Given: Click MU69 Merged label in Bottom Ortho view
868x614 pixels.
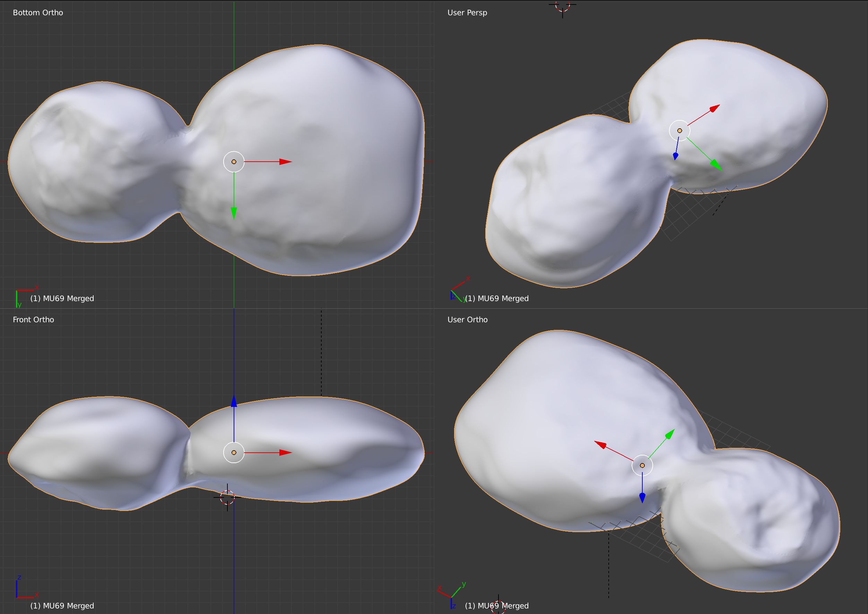Looking at the screenshot, I should pyautogui.click(x=62, y=298).
